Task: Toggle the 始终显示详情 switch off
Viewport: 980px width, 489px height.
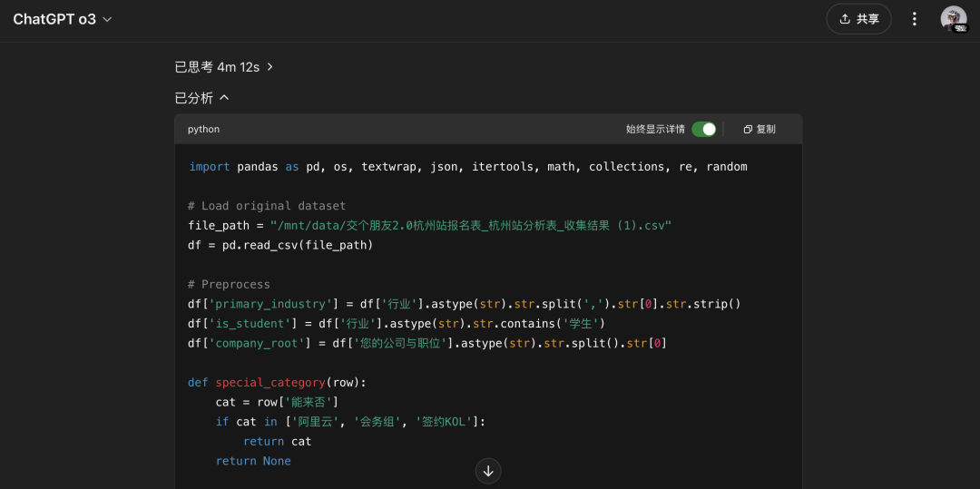Action: pyautogui.click(x=704, y=129)
